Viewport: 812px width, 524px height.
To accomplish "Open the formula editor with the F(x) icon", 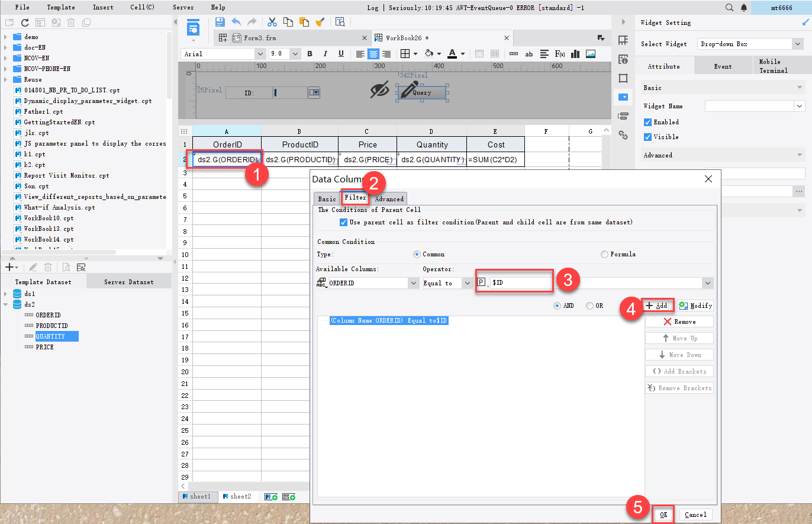I will pyautogui.click(x=560, y=54).
